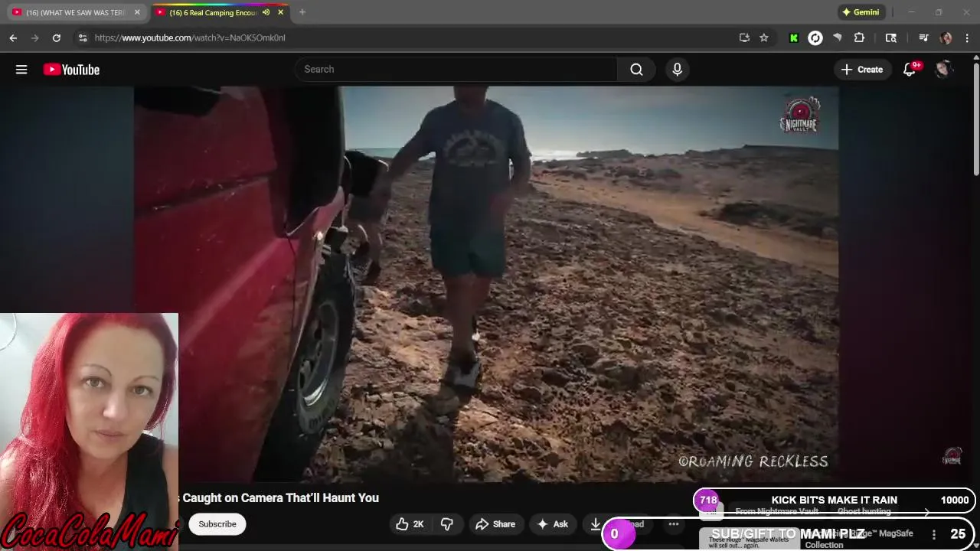
Task: Open the YouTube account avatar menu
Action: tap(943, 70)
